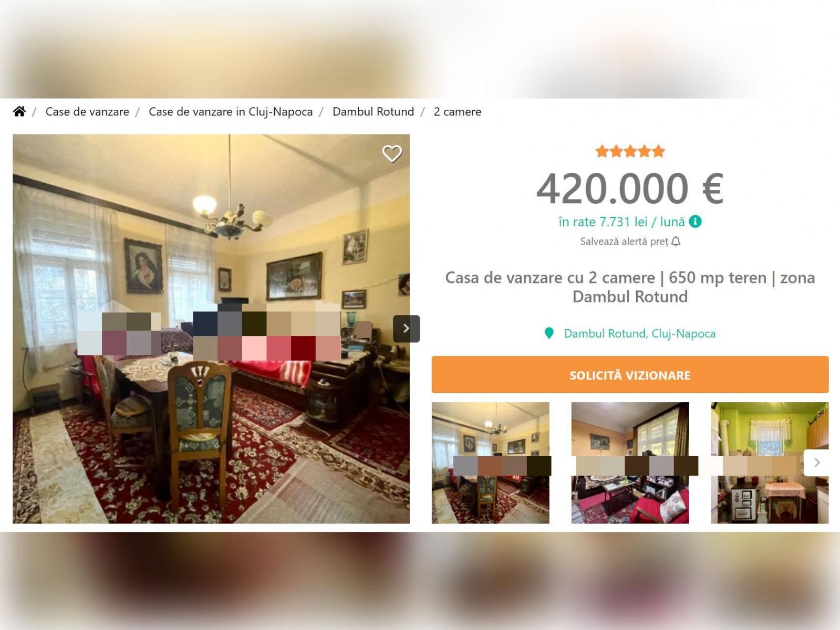Click the five-star rating

tap(630, 152)
